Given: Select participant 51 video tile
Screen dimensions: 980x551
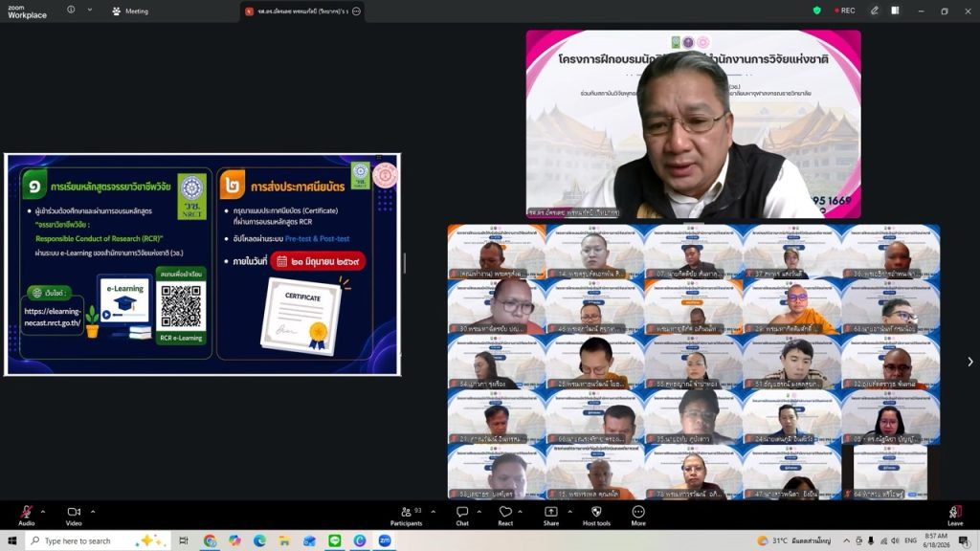Looking at the screenshot, I should (791, 362).
